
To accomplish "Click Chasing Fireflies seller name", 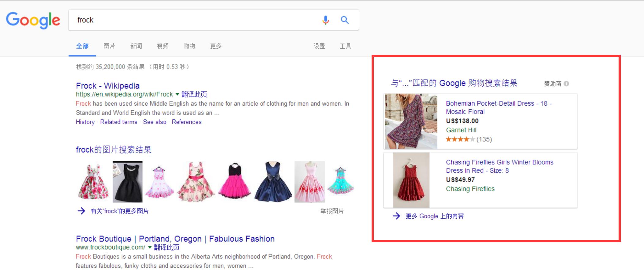I will (x=470, y=189).
